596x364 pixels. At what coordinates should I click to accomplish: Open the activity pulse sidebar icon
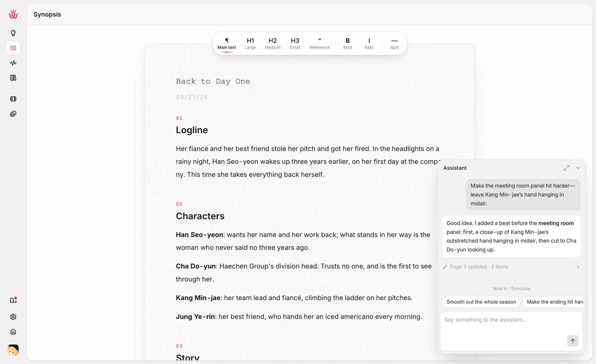tap(13, 63)
